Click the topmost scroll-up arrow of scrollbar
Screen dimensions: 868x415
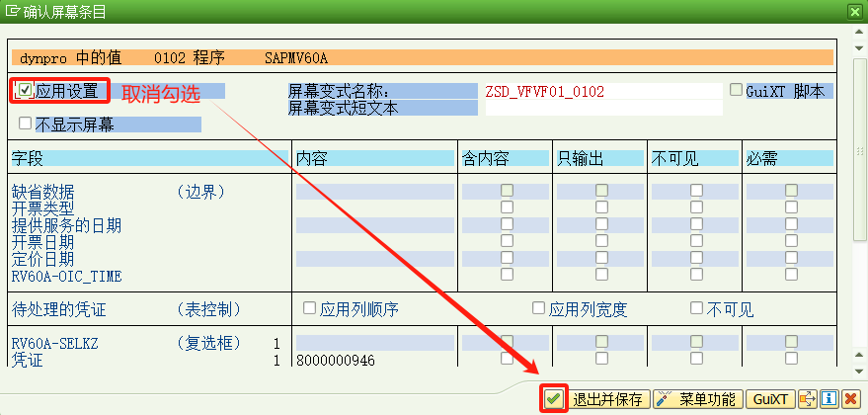[x=860, y=34]
